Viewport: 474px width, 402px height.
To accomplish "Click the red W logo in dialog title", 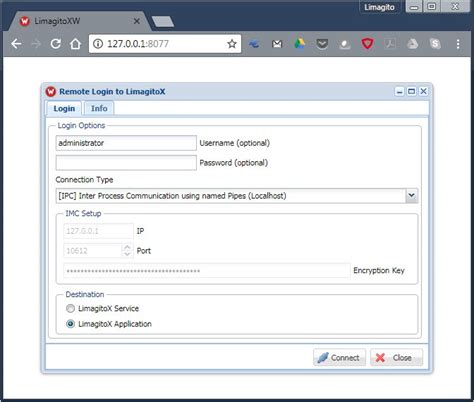I will (51, 91).
